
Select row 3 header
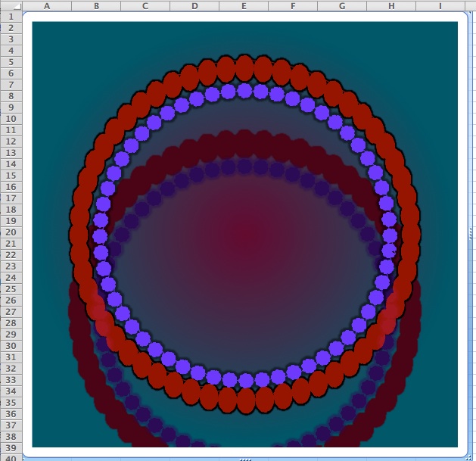(x=11, y=39)
